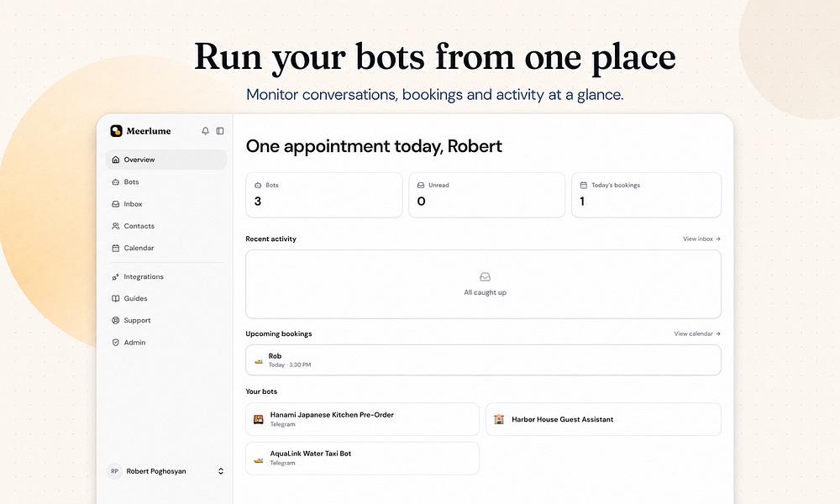Follow the View calendar link
The width and height of the screenshot is (840, 504).
[x=697, y=333]
